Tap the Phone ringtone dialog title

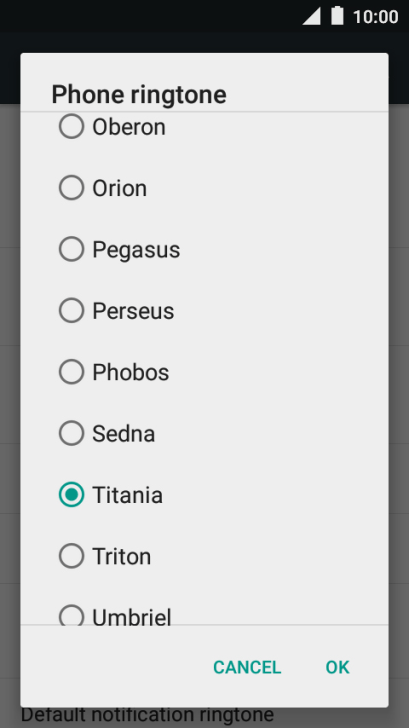[x=139, y=95]
